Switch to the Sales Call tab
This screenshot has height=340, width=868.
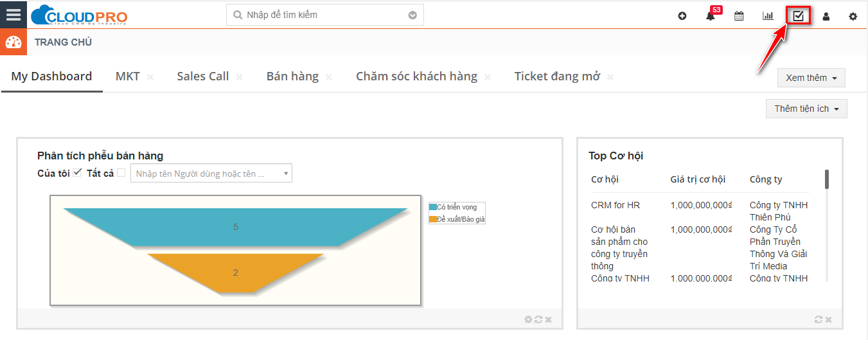point(202,76)
